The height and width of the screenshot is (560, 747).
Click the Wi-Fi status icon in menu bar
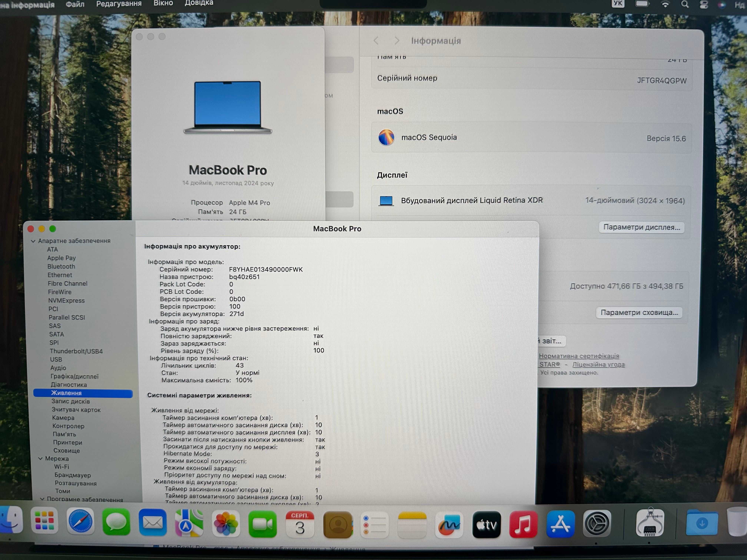665,4
